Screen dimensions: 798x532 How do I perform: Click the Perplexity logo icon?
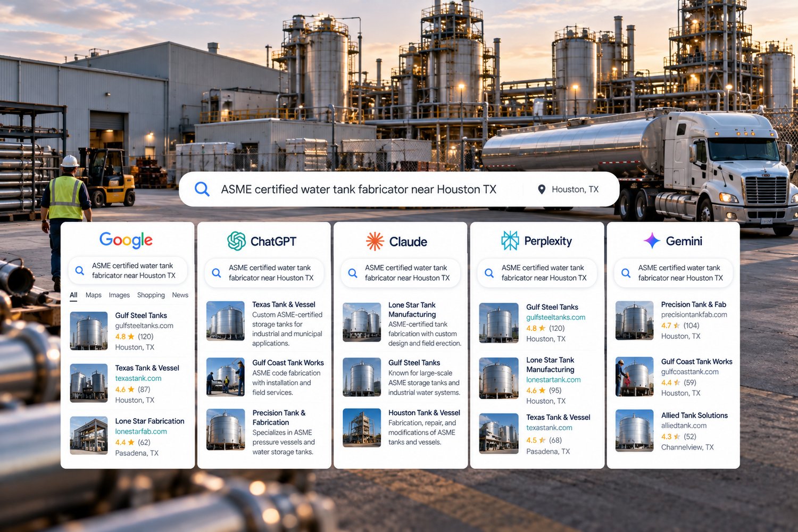point(510,241)
